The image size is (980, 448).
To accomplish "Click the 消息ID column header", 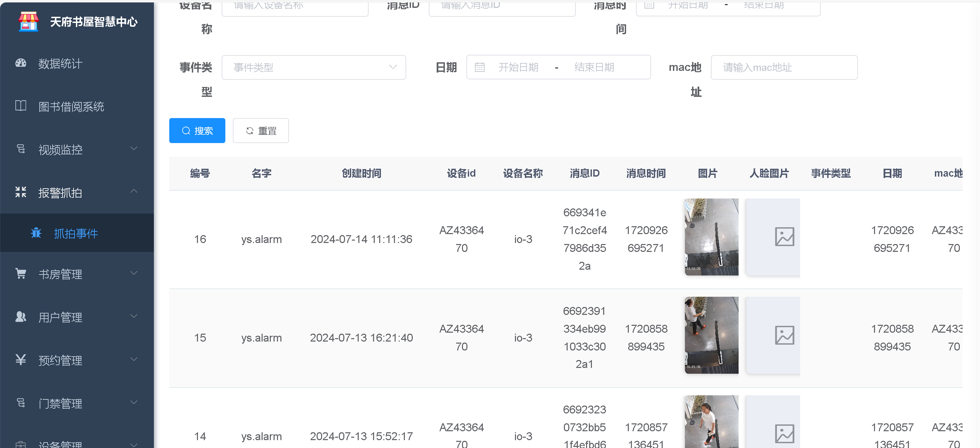I will [x=584, y=173].
